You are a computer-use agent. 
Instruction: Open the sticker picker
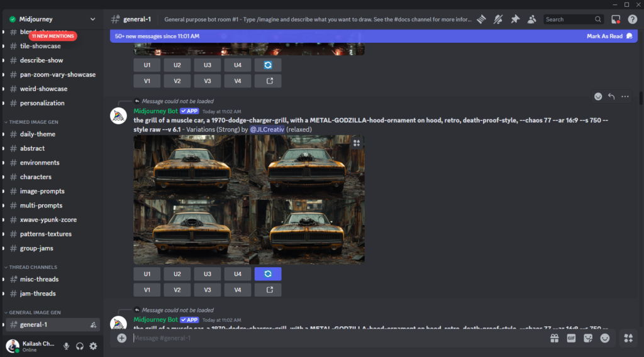pos(588,338)
